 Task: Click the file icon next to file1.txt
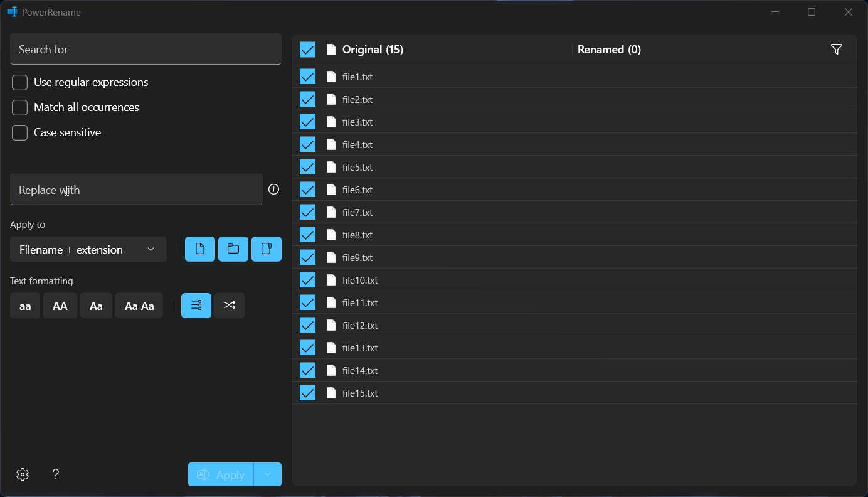[x=331, y=77]
